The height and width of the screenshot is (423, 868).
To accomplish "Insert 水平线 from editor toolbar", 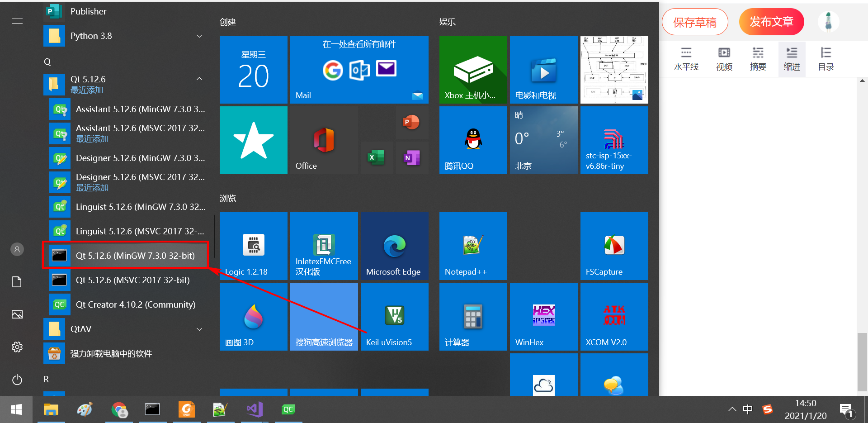I will 686,59.
